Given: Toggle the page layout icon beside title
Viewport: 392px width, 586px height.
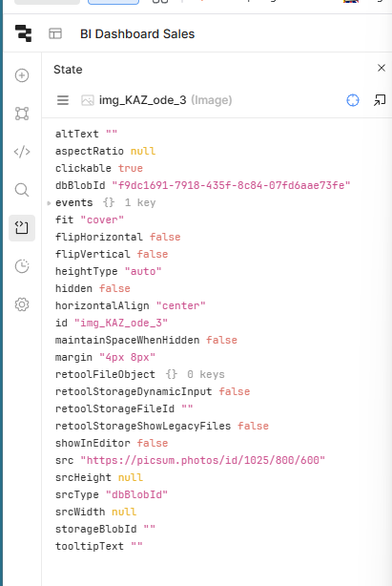Looking at the screenshot, I should 55,33.
